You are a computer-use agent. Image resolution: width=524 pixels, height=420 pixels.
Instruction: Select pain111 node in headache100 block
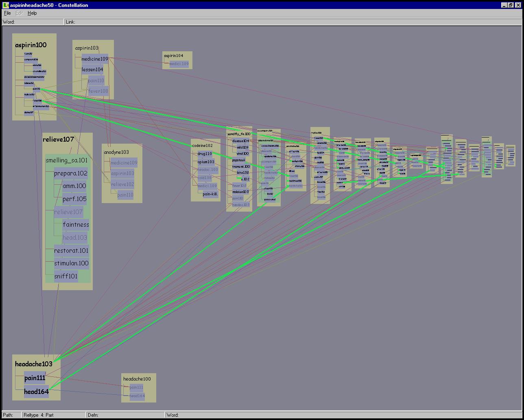pyautogui.click(x=136, y=387)
